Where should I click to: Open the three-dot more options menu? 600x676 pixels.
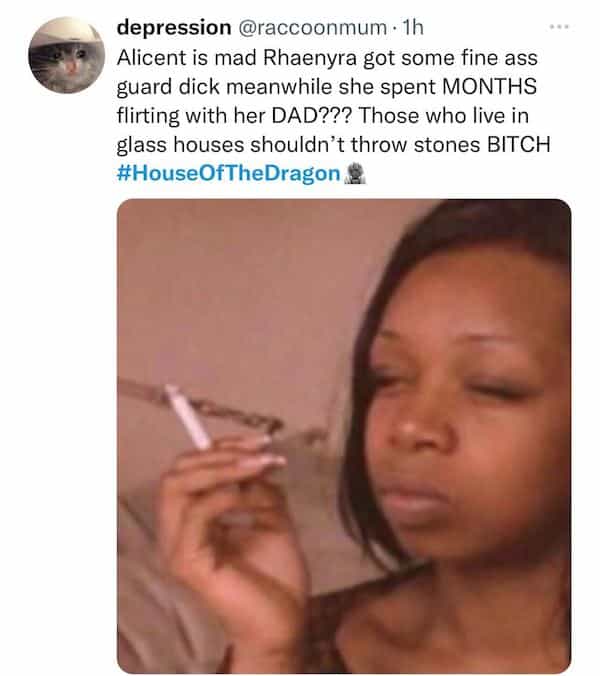pos(559,27)
